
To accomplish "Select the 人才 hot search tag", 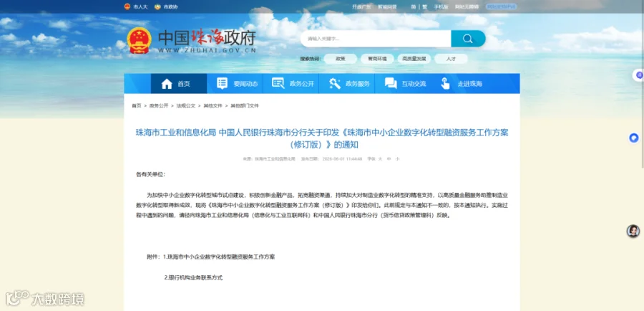I will [451, 59].
